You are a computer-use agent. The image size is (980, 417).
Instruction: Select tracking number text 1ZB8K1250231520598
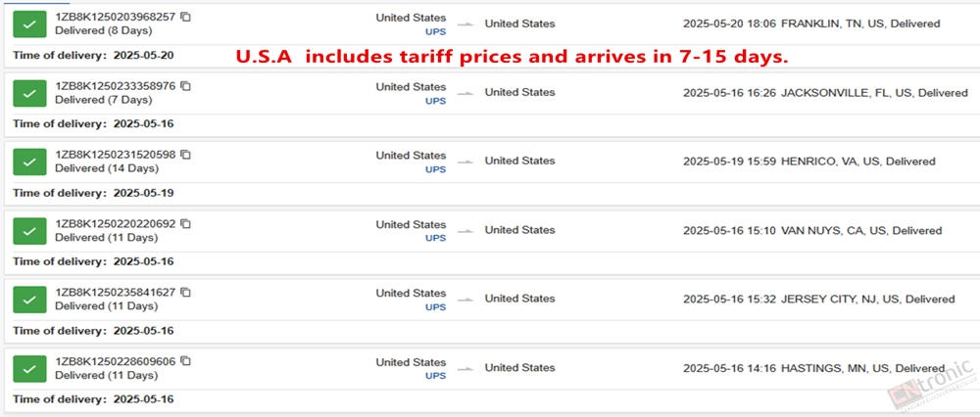pyautogui.click(x=116, y=155)
